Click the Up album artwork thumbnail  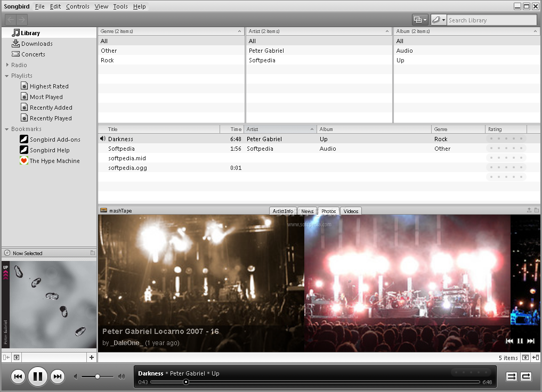click(49, 305)
